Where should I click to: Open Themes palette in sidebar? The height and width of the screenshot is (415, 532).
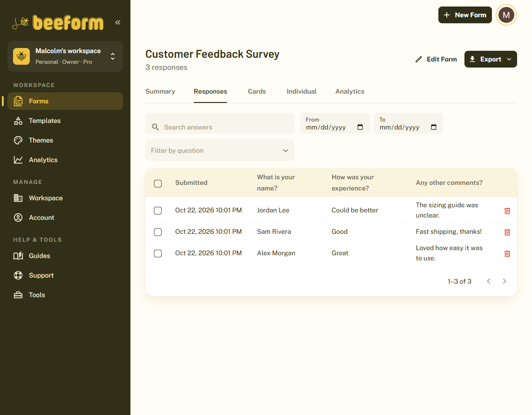click(65, 140)
